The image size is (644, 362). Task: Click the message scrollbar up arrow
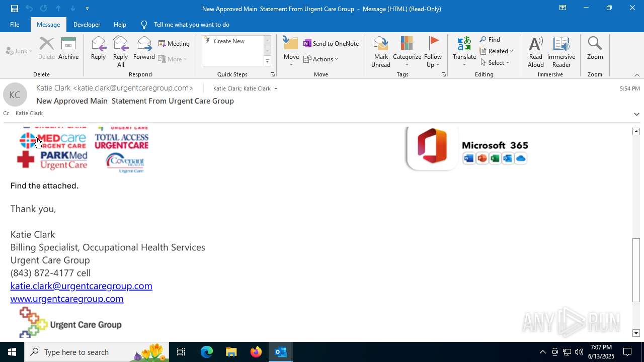(636, 131)
